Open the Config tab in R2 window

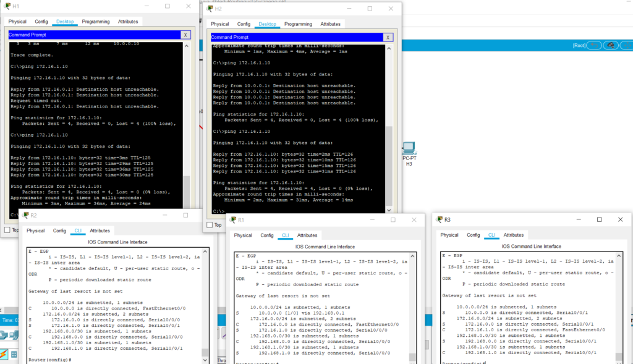[x=59, y=231]
